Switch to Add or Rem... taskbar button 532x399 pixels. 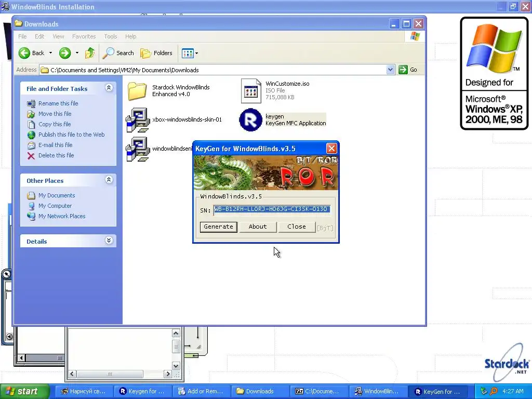201,391
